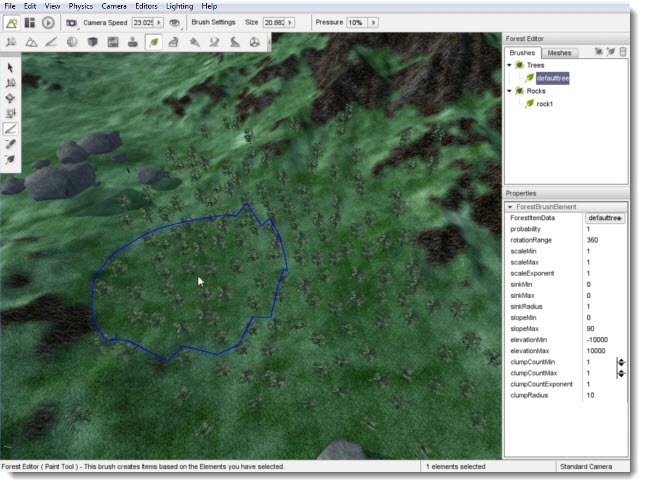
Task: Toggle the camera type icon beside Camera Speed
Action: click(71, 22)
